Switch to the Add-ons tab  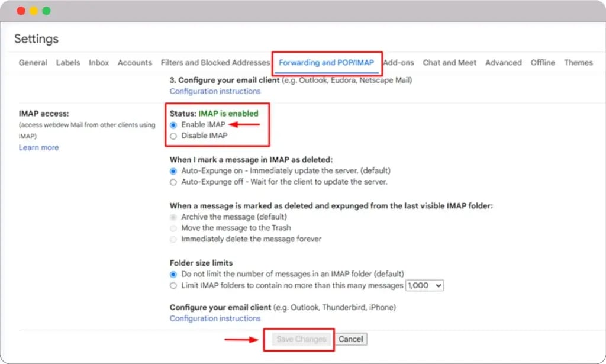click(398, 63)
